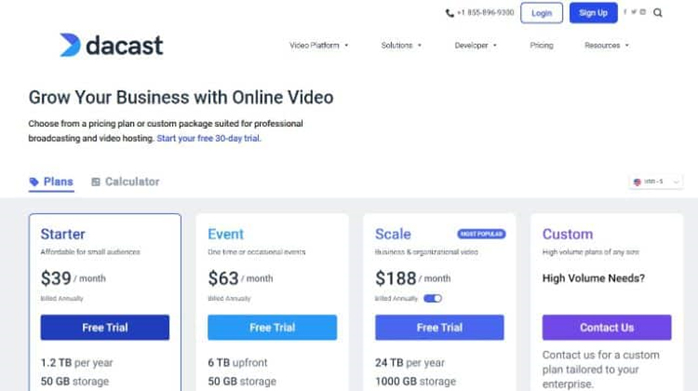The image size is (698, 391).
Task: Click the Scale plan heading
Action: coord(393,234)
